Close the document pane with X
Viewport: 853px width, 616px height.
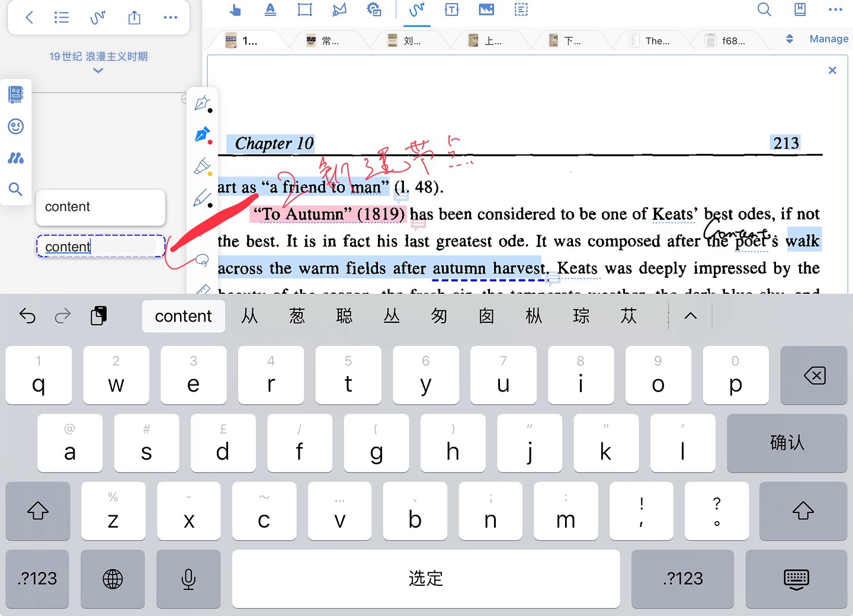[832, 70]
